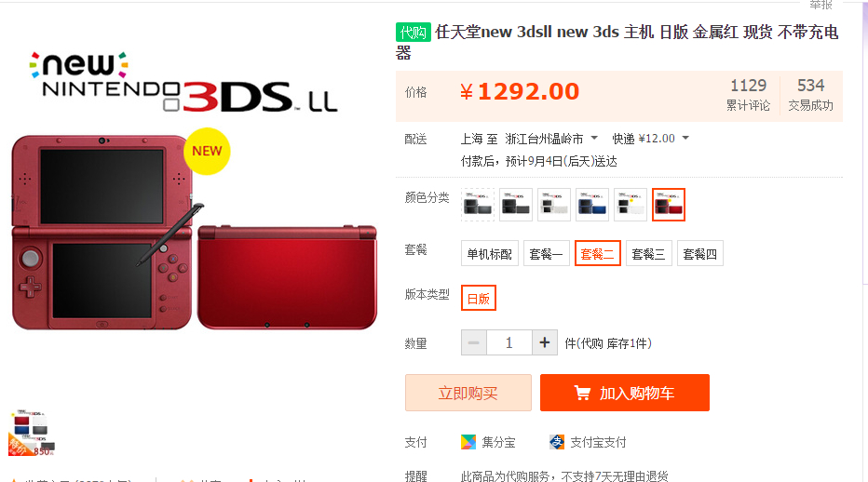Select the 日版 version type option

[x=479, y=299]
